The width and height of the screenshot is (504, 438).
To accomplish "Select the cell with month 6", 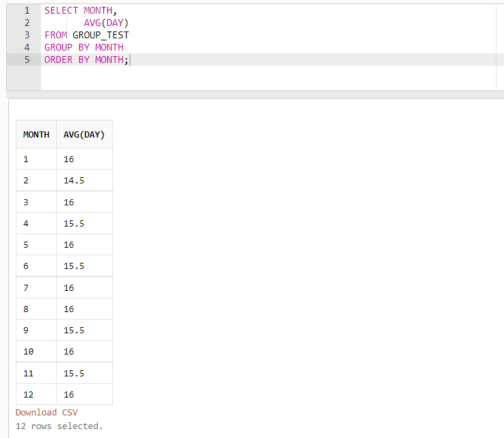I will tap(36, 266).
